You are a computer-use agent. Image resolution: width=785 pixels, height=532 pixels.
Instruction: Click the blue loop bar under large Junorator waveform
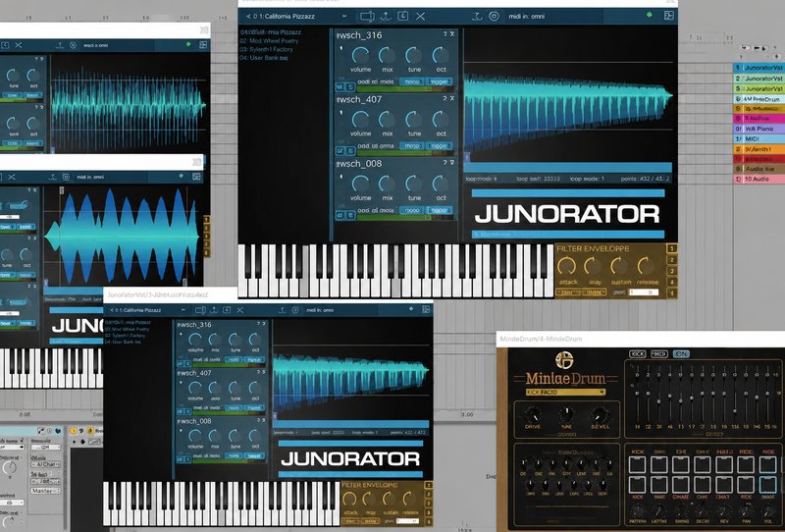[x=568, y=167]
